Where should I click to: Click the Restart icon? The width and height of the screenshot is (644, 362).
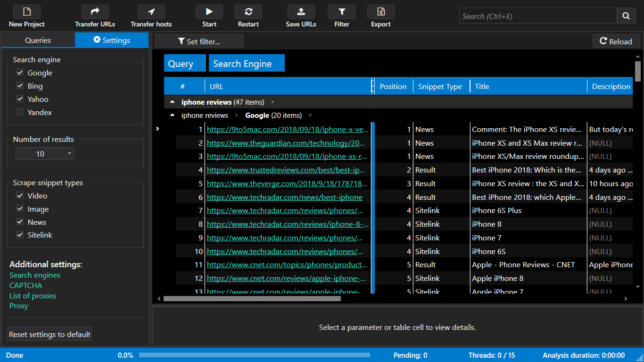pyautogui.click(x=248, y=12)
